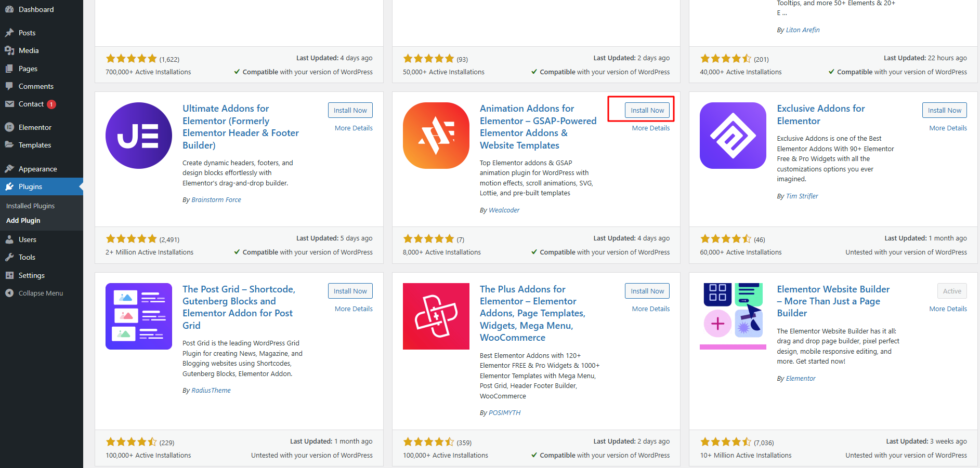The width and height of the screenshot is (980, 468).
Task: Click the star rating with 2,491 reviews
Action: tap(131, 239)
